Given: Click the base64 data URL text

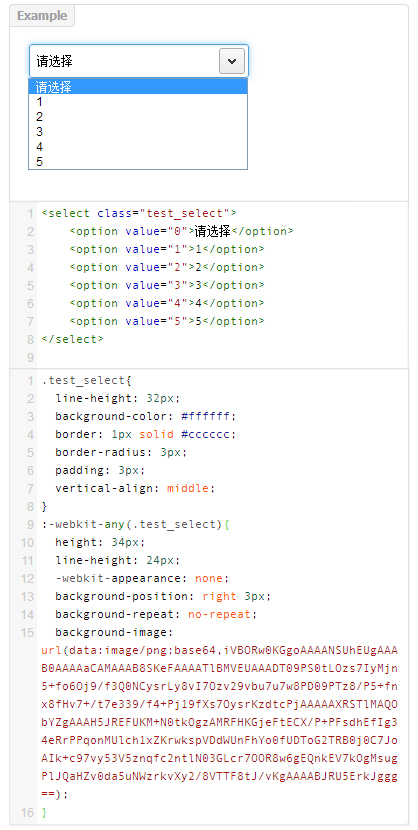Looking at the screenshot, I should (x=220, y=722).
